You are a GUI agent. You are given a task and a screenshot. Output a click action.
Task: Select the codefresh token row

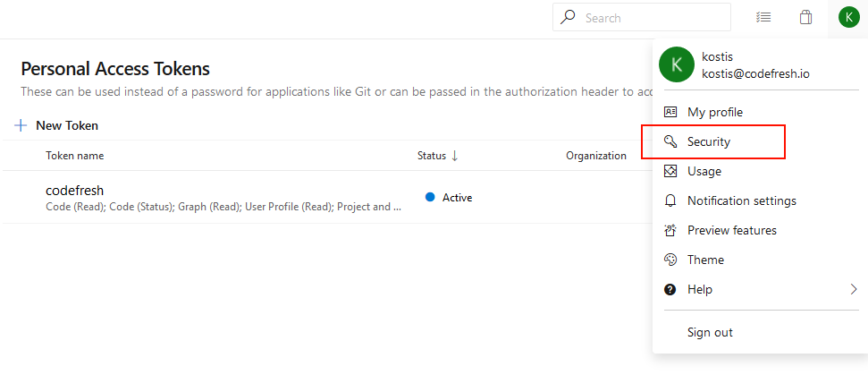coord(223,197)
